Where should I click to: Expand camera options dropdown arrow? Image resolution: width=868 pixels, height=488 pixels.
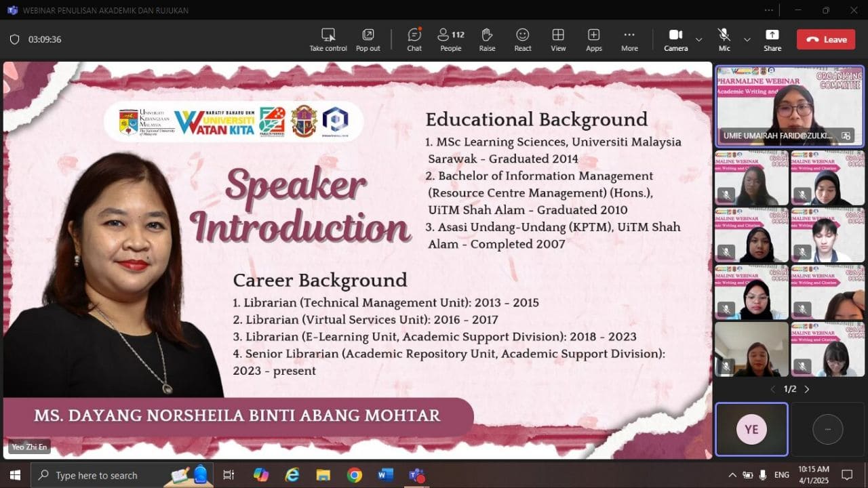(x=698, y=39)
